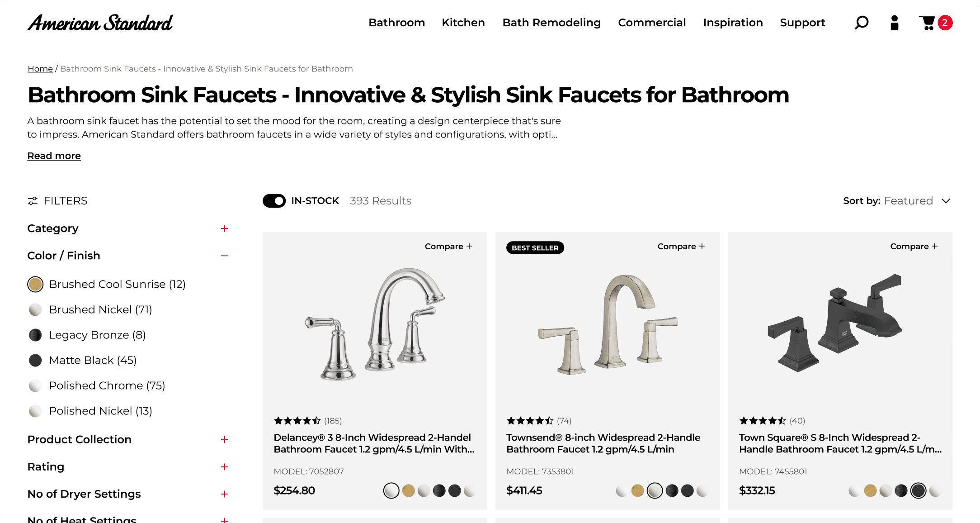
Task: Click the BEST SELLER badge on Townsend faucet
Action: pos(535,247)
